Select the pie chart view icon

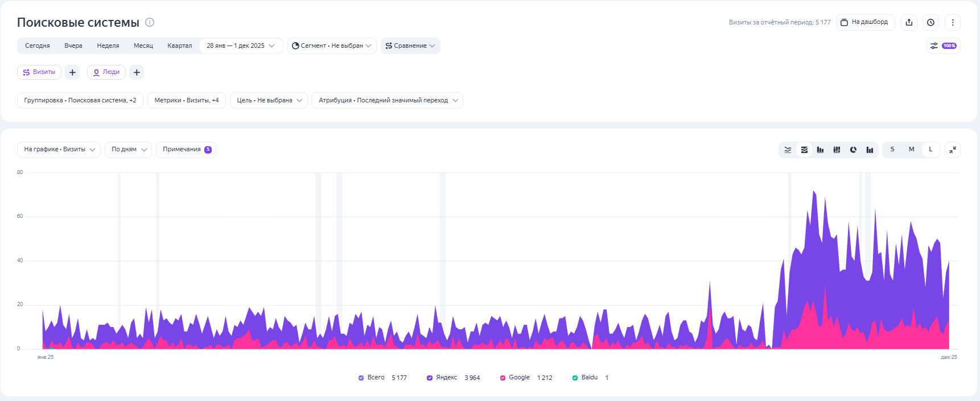853,150
